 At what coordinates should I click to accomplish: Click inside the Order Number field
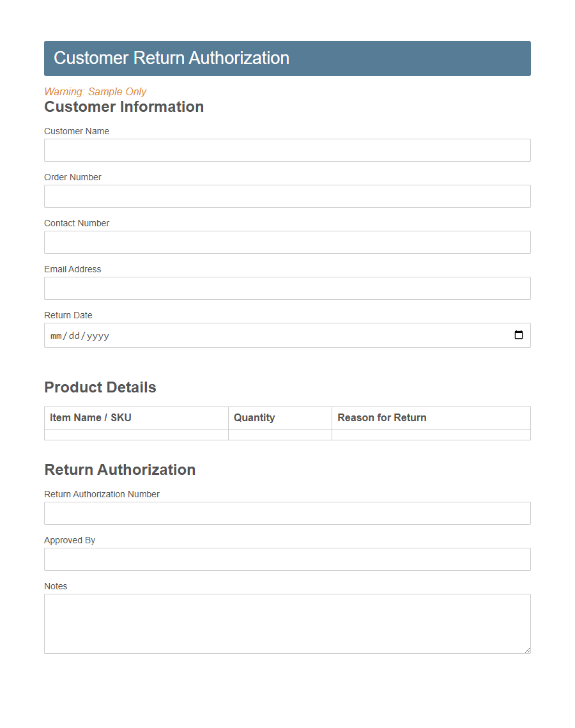tap(287, 196)
